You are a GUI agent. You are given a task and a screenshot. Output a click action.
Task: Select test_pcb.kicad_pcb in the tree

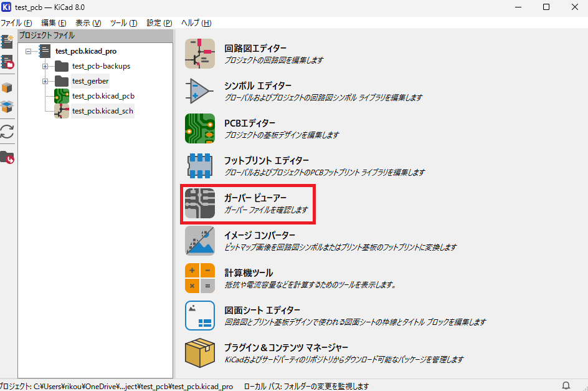[103, 96]
